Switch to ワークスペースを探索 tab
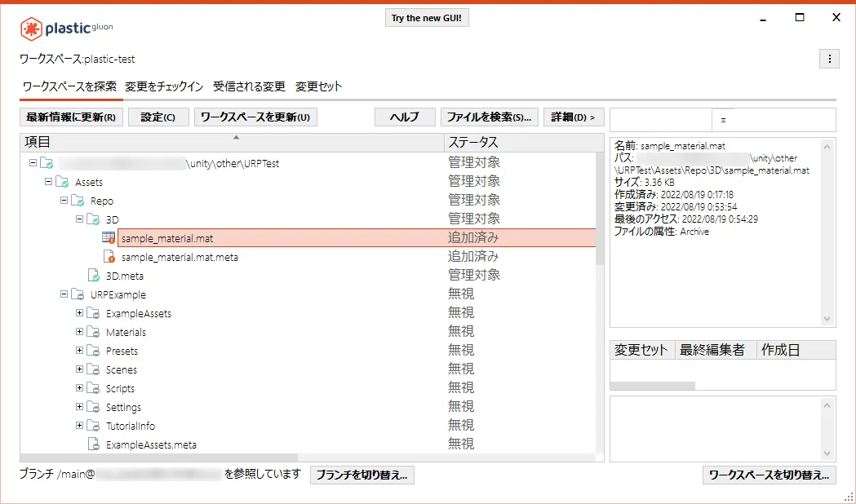This screenshot has height=504, width=856. [70, 86]
